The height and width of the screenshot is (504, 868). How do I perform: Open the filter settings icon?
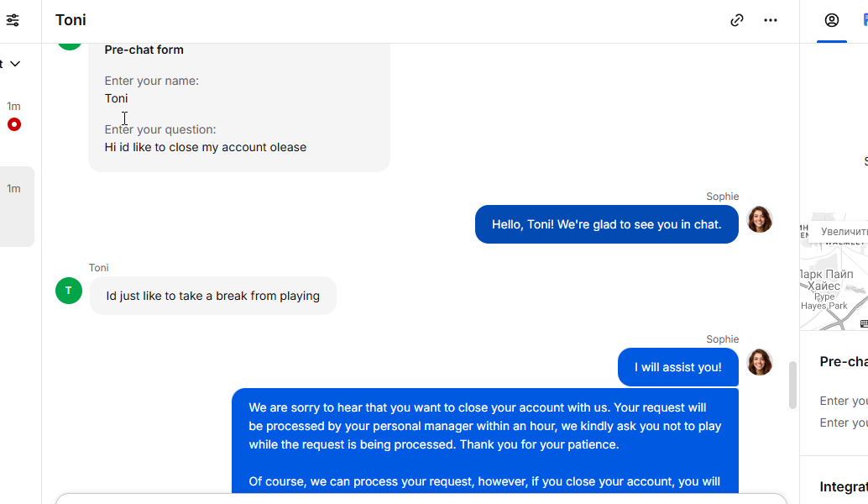tap(13, 20)
